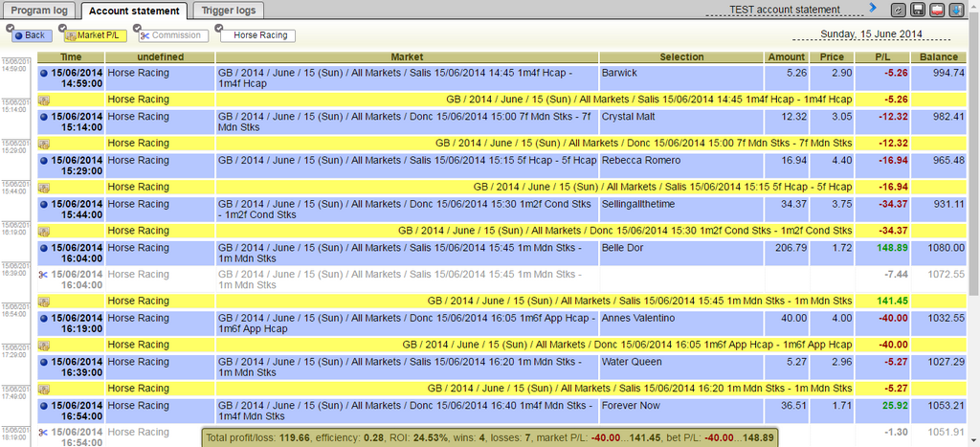Viewport: 980px width, 447px height.
Task: Click the scissors icon on the -7.44 commission row
Action: [x=43, y=275]
